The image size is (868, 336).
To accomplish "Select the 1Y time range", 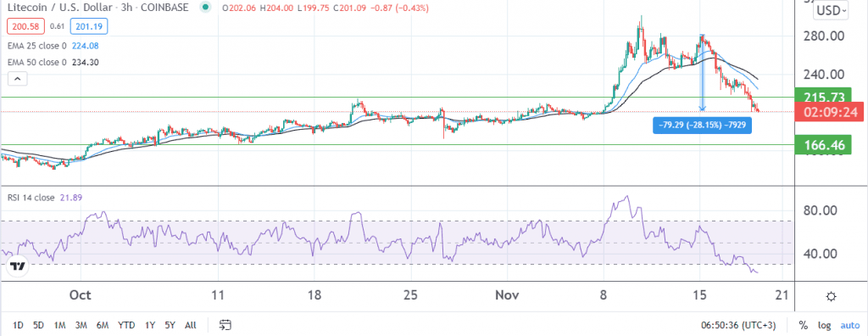I will tap(149, 325).
